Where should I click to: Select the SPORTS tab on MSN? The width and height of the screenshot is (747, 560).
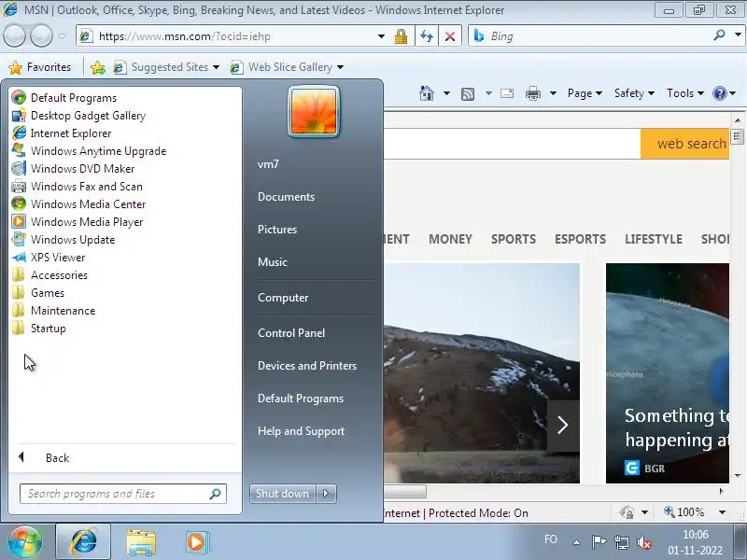coord(514,239)
